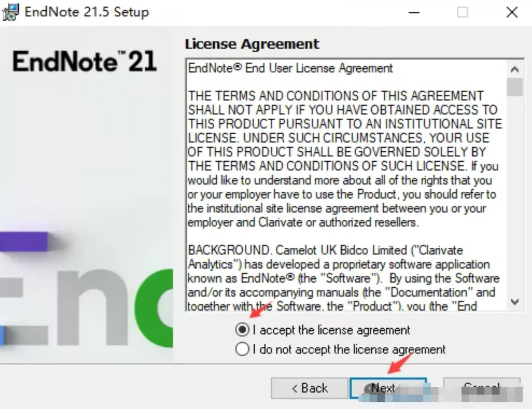This screenshot has width=532, height=409.
Task: Click the License Agreement heading
Action: click(x=252, y=44)
